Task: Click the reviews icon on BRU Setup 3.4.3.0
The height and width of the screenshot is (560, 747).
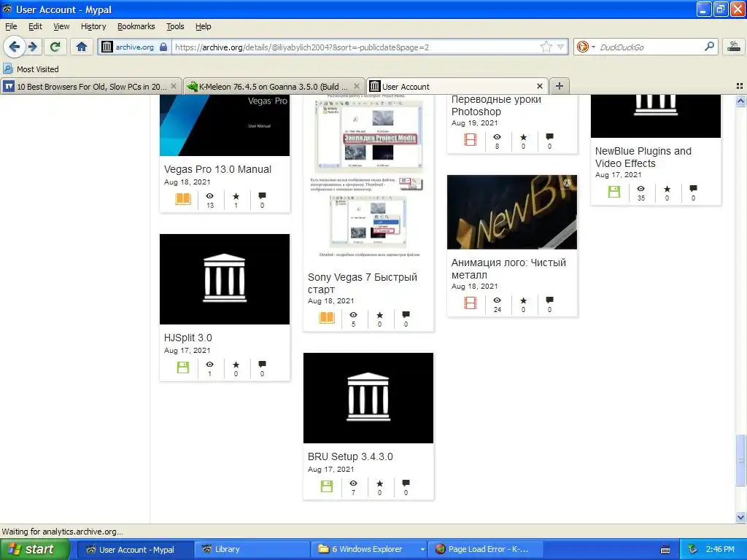Action: [406, 483]
